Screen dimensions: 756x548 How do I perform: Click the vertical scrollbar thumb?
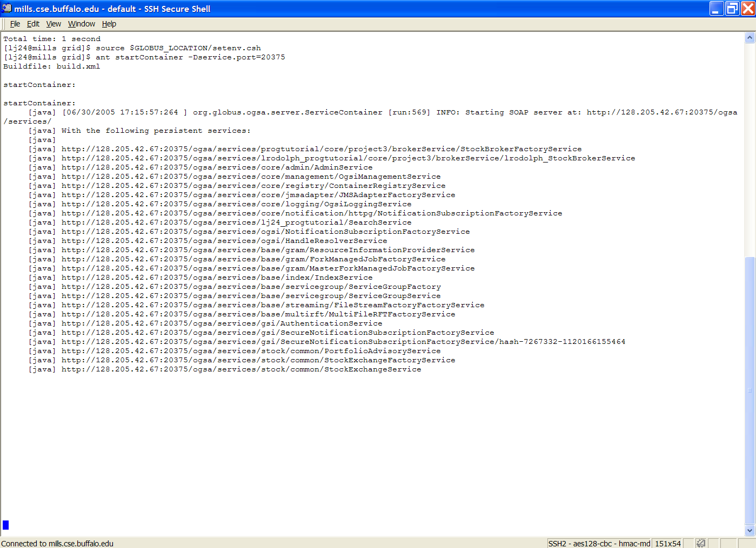(750, 389)
